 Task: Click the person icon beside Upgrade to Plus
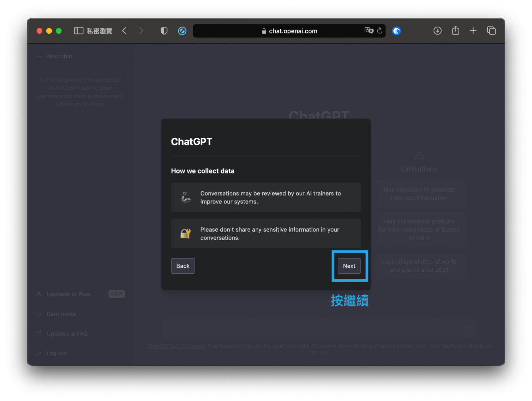38,294
